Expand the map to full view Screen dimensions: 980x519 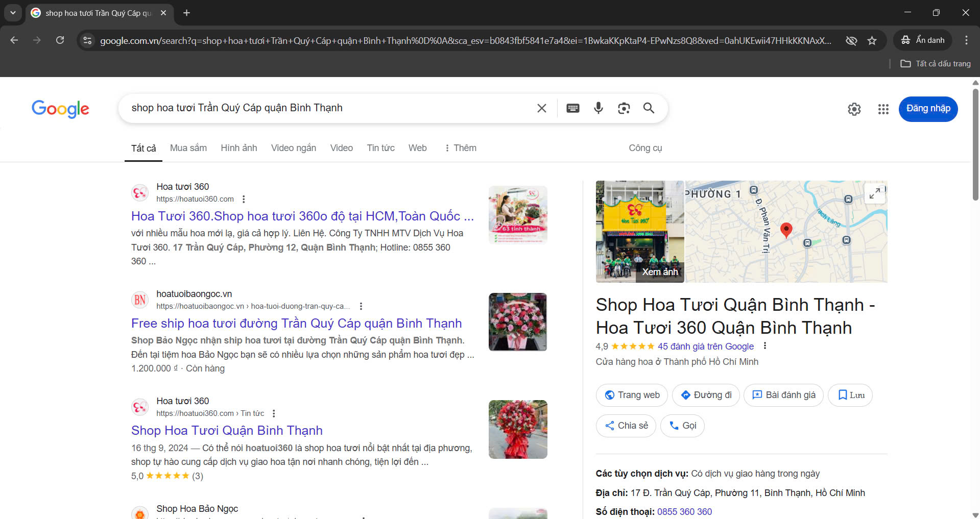[x=875, y=193]
